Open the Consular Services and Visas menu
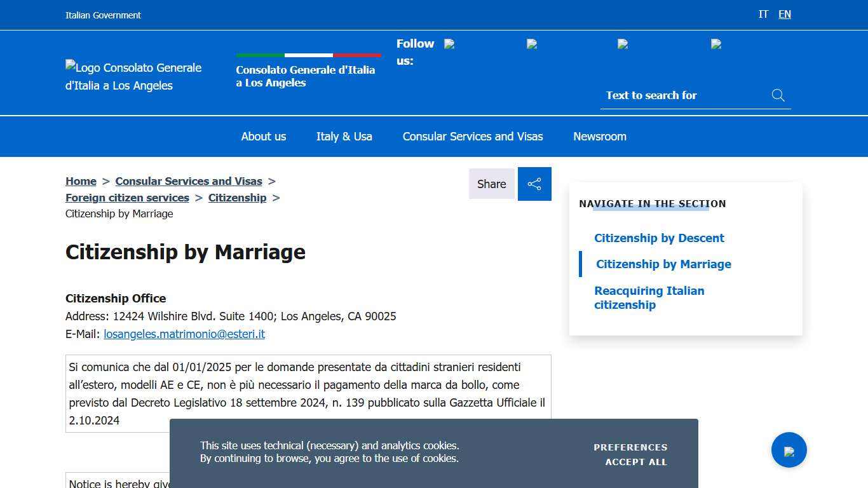 coord(473,136)
